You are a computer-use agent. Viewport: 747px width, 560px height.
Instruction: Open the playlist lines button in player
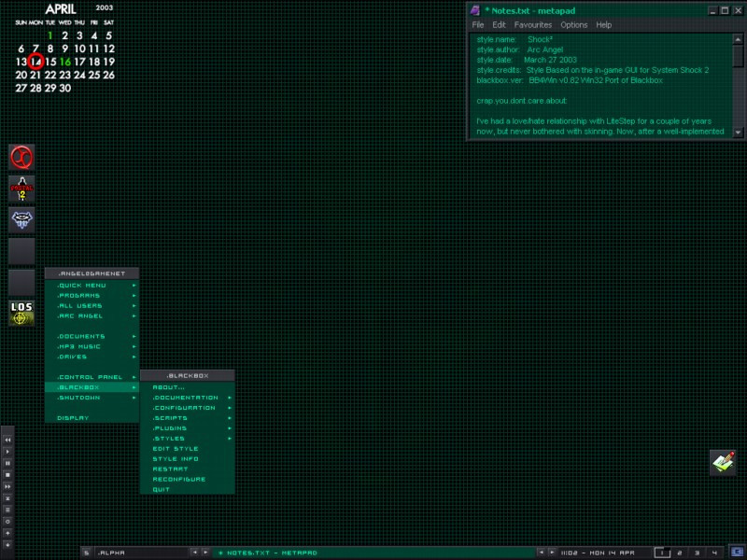(x=7, y=510)
